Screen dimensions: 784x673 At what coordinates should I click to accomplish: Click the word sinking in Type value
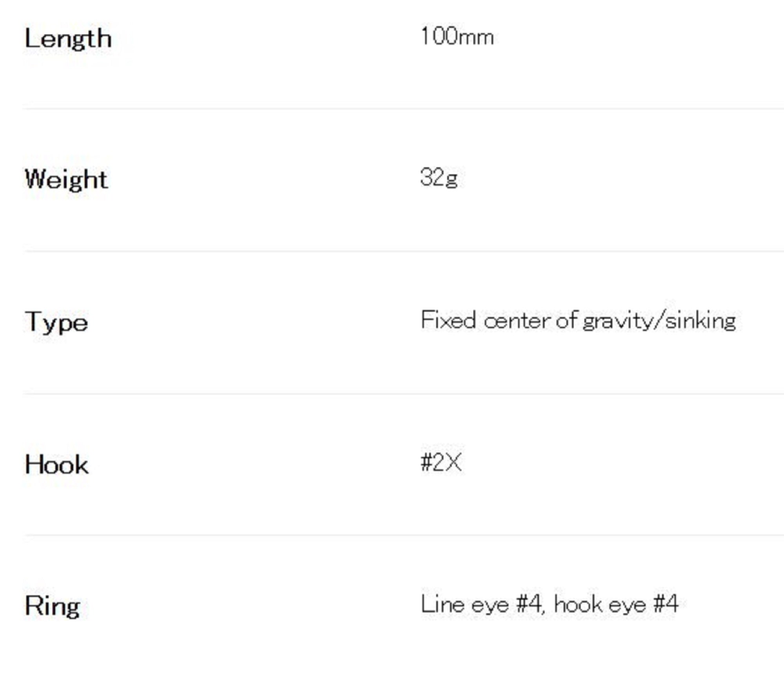pyautogui.click(x=701, y=321)
